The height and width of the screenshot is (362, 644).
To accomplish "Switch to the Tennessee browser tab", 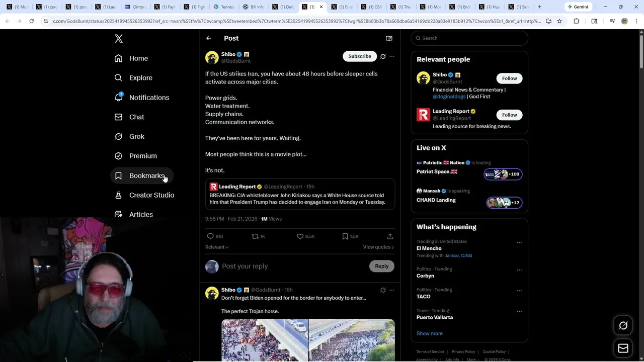I will tap(224, 7).
